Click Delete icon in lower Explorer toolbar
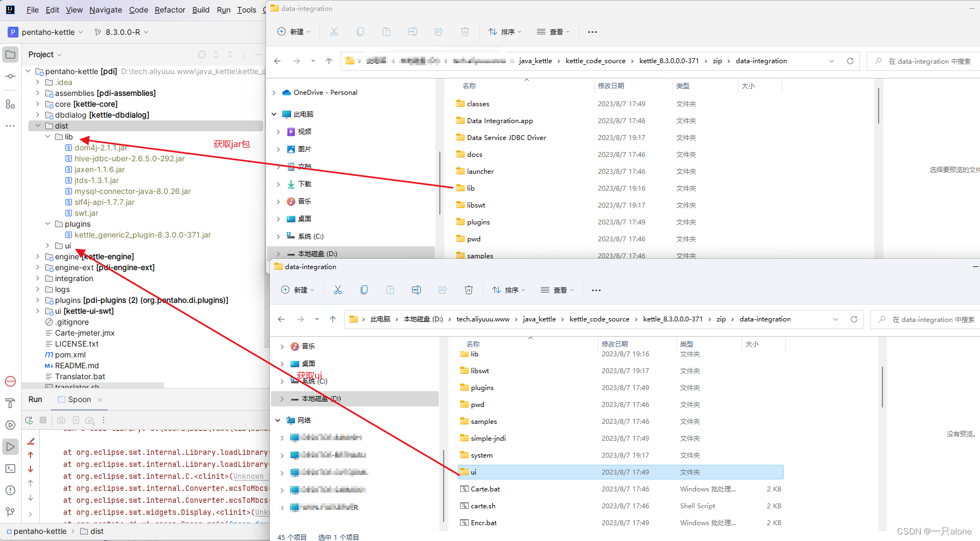The image size is (980, 541). [x=469, y=290]
